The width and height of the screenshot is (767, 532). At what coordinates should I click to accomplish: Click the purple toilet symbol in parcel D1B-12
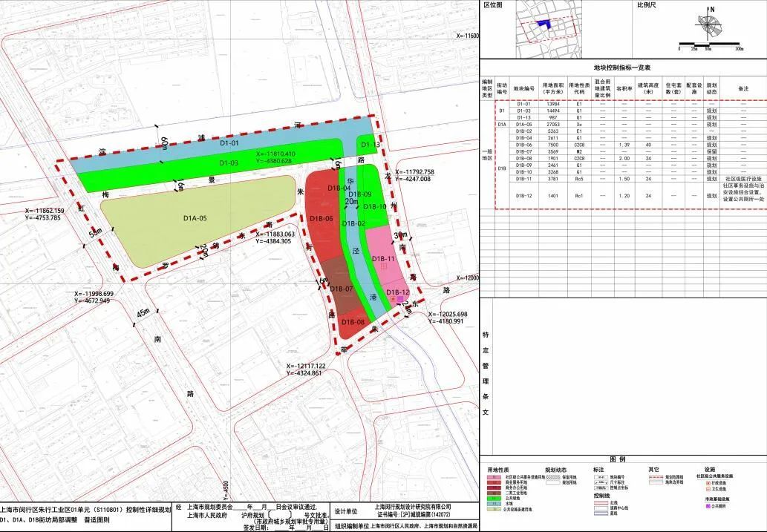pos(401,299)
